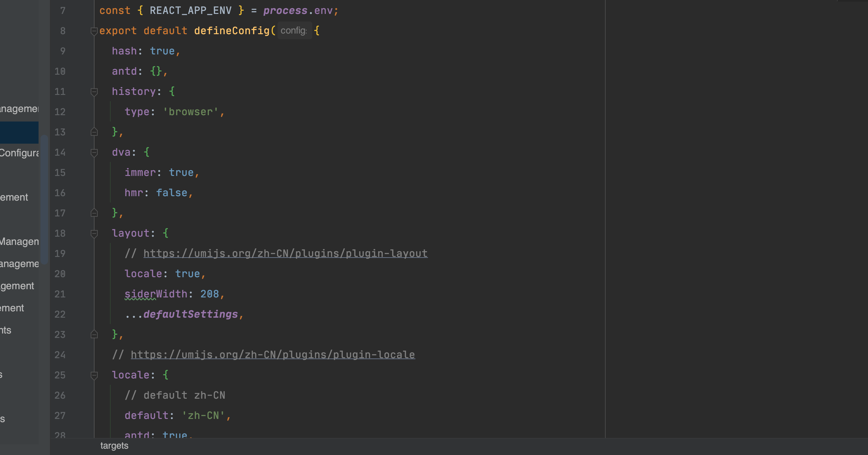Image resolution: width=868 pixels, height=455 pixels.
Task: Click line number 12 in the gutter
Action: coord(60,112)
